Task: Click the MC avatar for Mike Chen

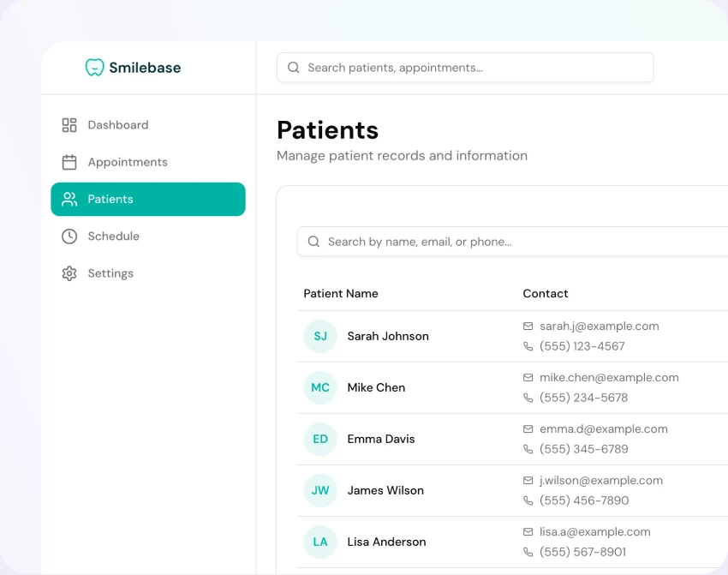Action: [320, 388]
